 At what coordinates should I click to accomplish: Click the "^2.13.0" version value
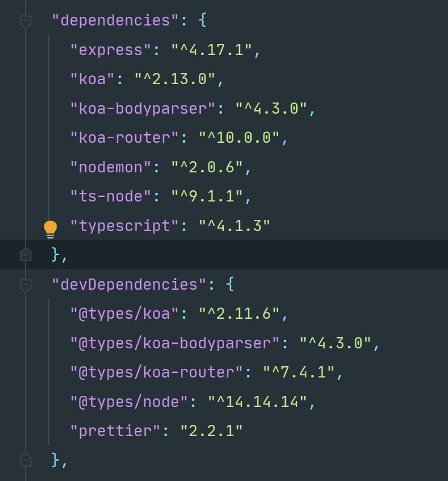point(175,79)
